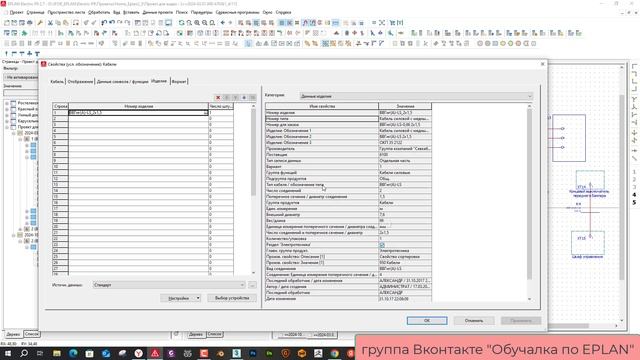This screenshot has height=360, width=640.
Task: Click the cut scissors icon in the toolbar
Action: pos(50,23)
